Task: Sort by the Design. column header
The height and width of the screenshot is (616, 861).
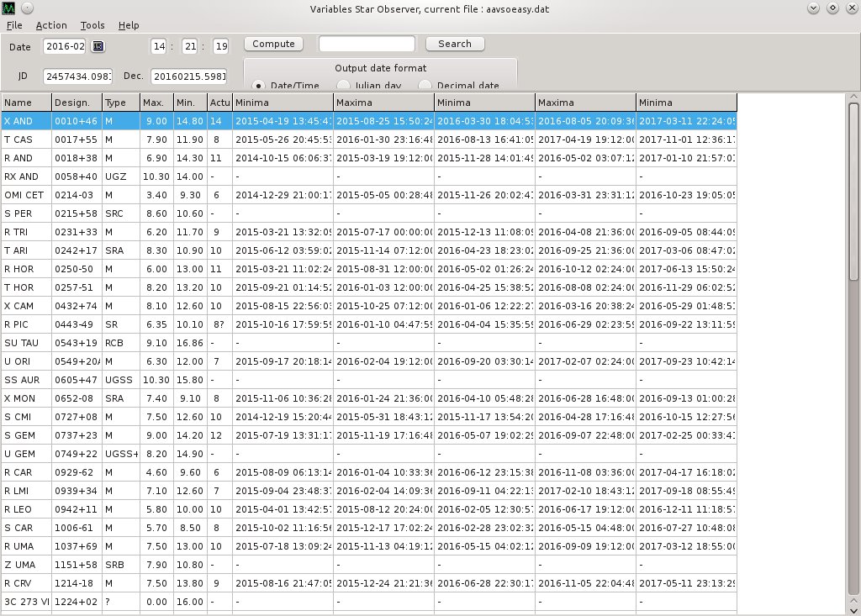Action: [x=77, y=103]
